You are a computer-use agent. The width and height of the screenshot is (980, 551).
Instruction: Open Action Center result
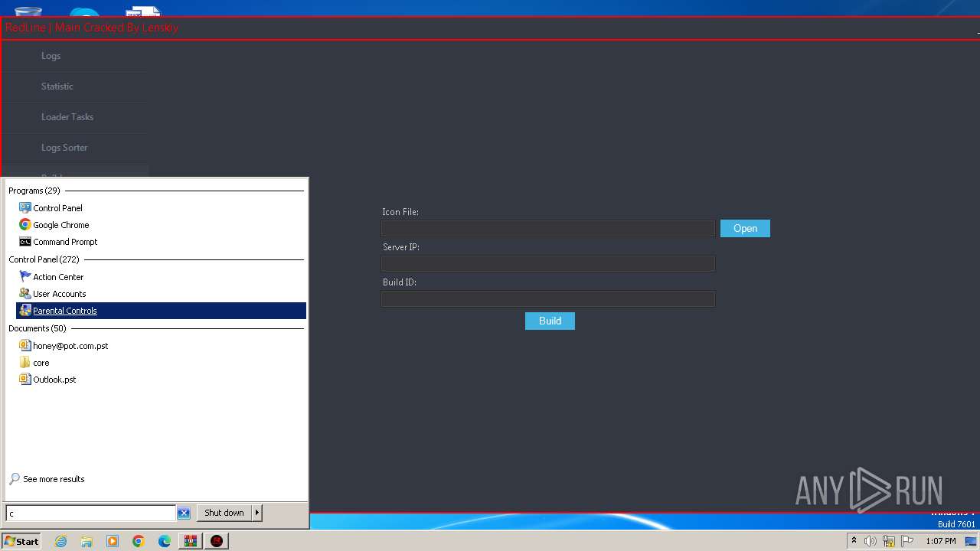[x=58, y=277]
